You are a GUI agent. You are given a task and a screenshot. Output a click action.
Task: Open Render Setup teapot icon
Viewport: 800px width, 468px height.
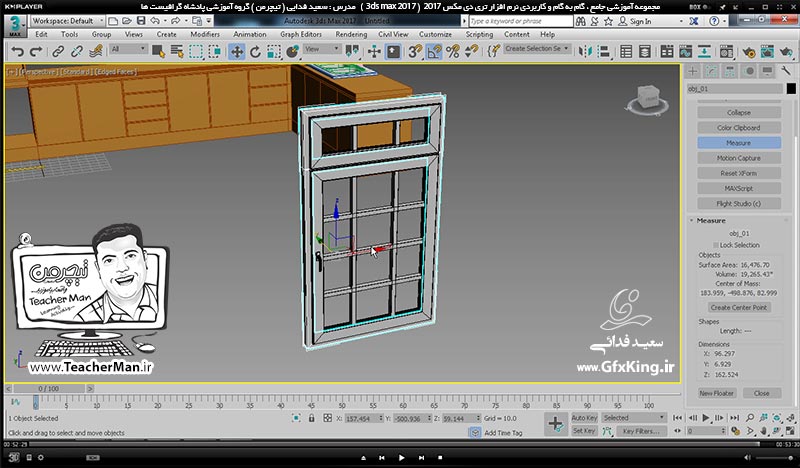click(x=748, y=52)
